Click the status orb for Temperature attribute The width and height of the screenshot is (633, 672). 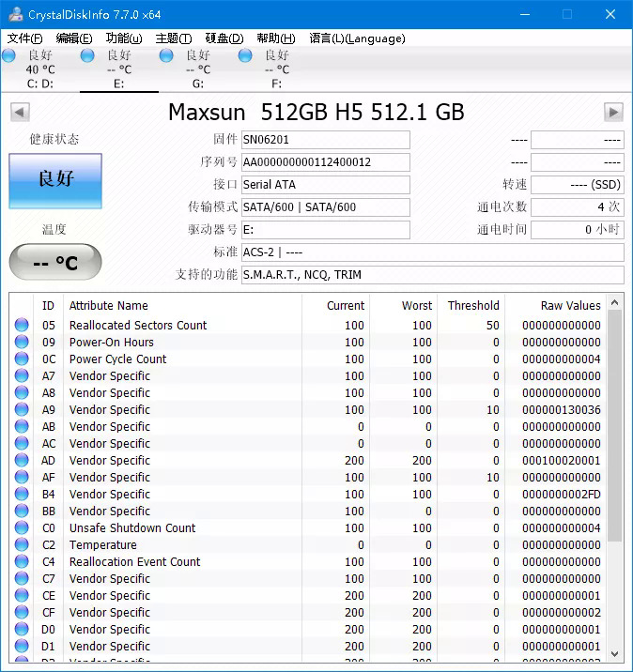pyautogui.click(x=22, y=545)
